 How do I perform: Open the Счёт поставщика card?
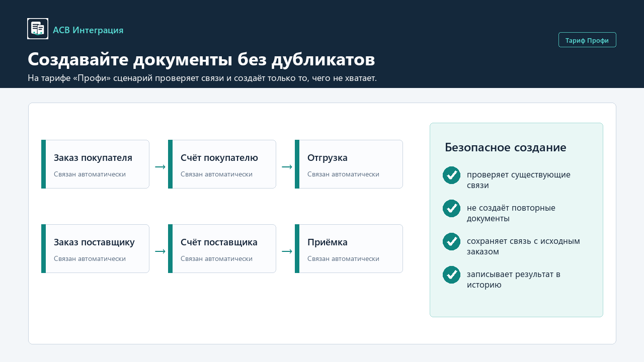pyautogui.click(x=222, y=249)
